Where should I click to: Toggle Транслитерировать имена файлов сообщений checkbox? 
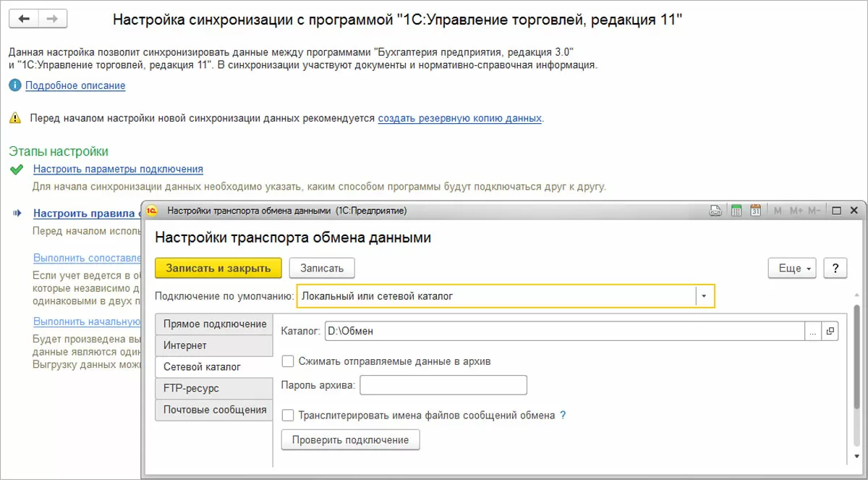[x=288, y=416]
